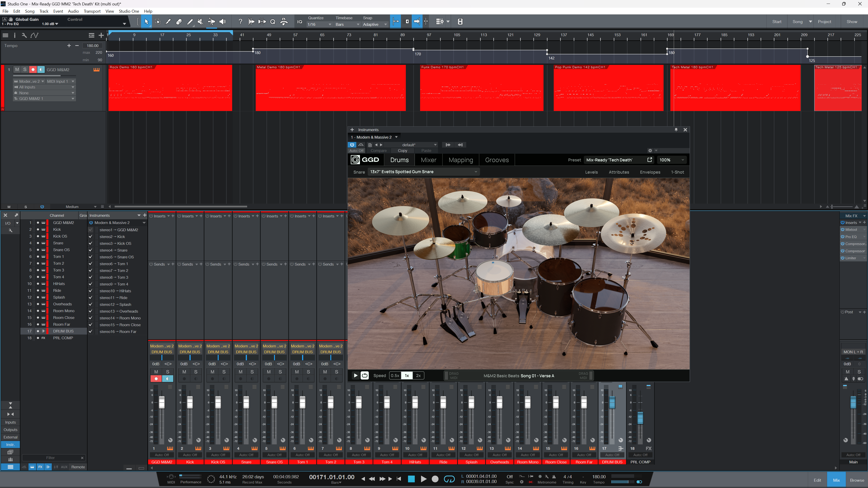Open the video player film icon

(x=460, y=21)
